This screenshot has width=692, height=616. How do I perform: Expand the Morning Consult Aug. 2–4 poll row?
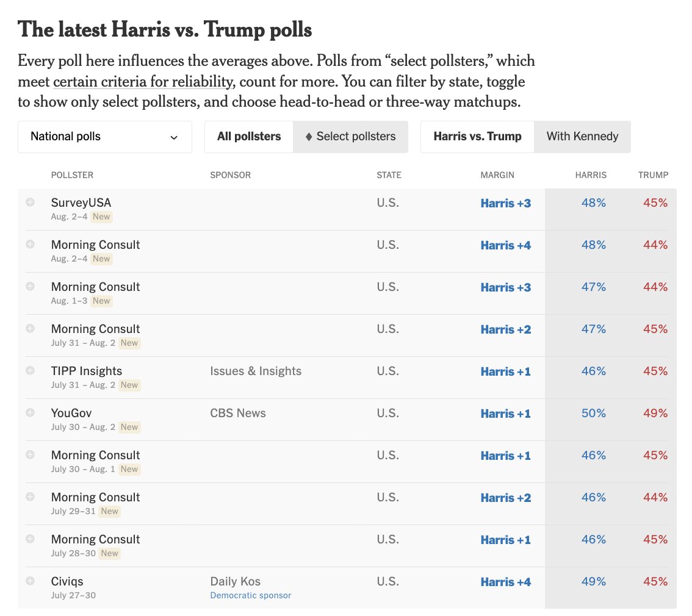click(x=30, y=244)
